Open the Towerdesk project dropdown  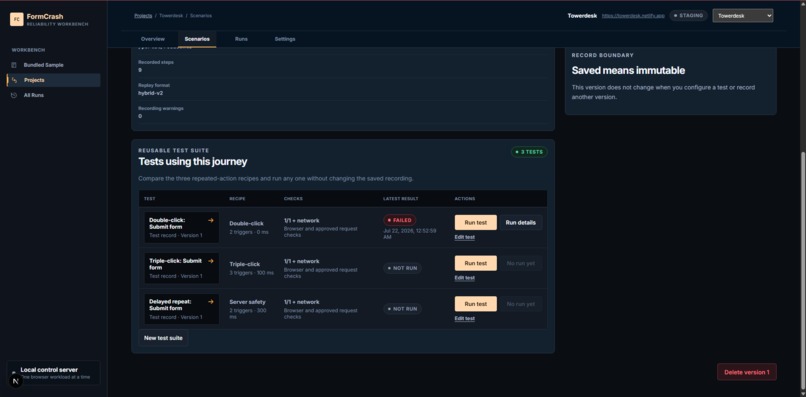click(x=743, y=16)
